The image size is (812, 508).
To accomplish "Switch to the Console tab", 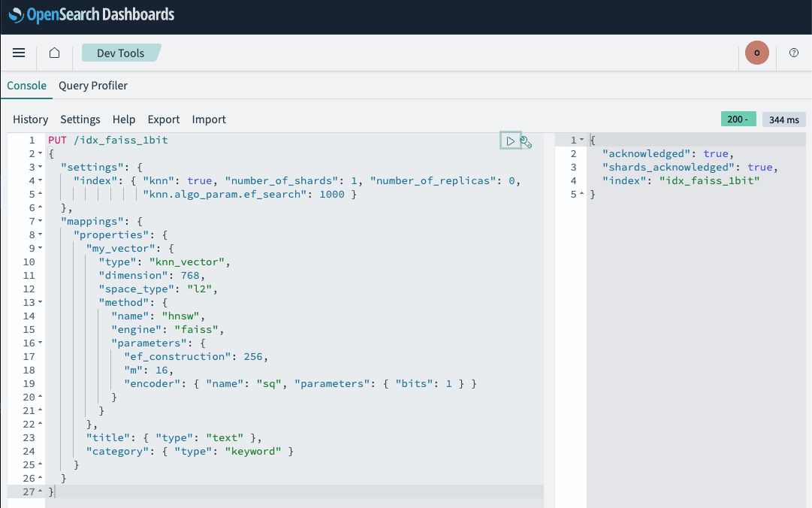I will point(26,86).
